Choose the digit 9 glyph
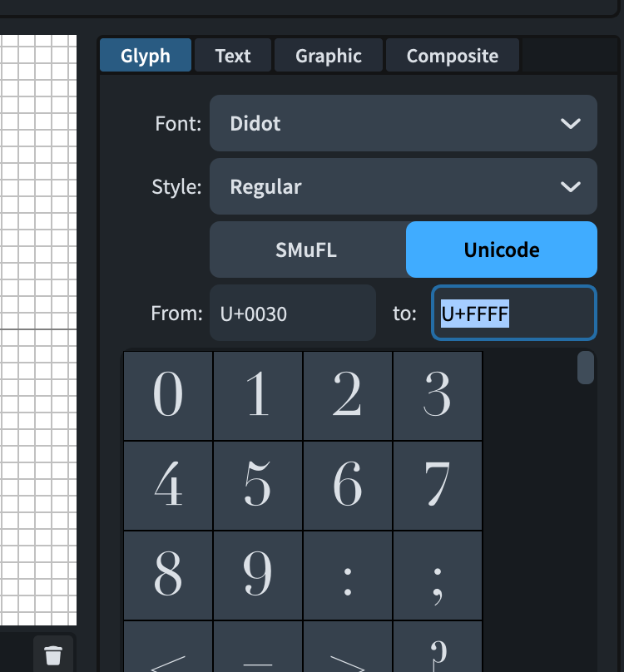The image size is (624, 672). pos(258,576)
